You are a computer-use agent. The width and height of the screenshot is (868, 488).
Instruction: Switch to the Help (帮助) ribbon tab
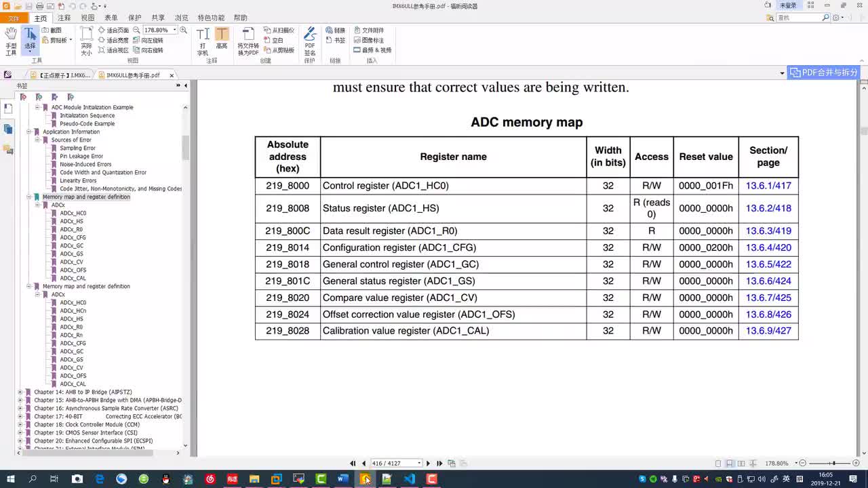(x=240, y=18)
